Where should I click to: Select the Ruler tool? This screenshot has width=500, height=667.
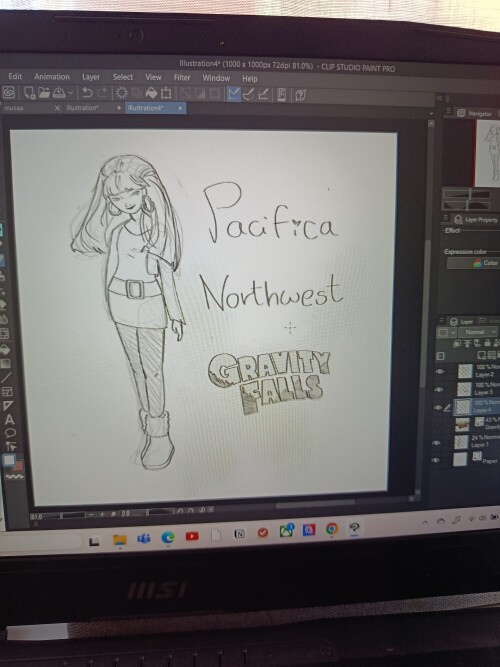coord(8,405)
